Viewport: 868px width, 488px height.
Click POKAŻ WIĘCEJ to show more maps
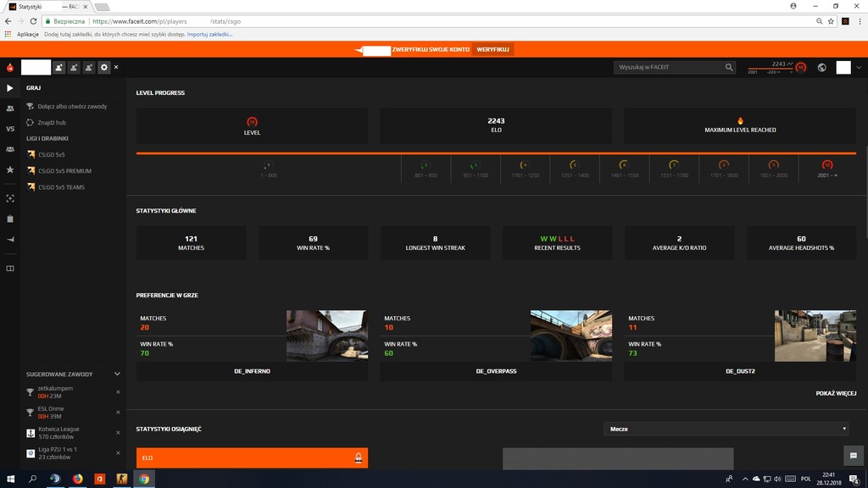[x=836, y=393]
